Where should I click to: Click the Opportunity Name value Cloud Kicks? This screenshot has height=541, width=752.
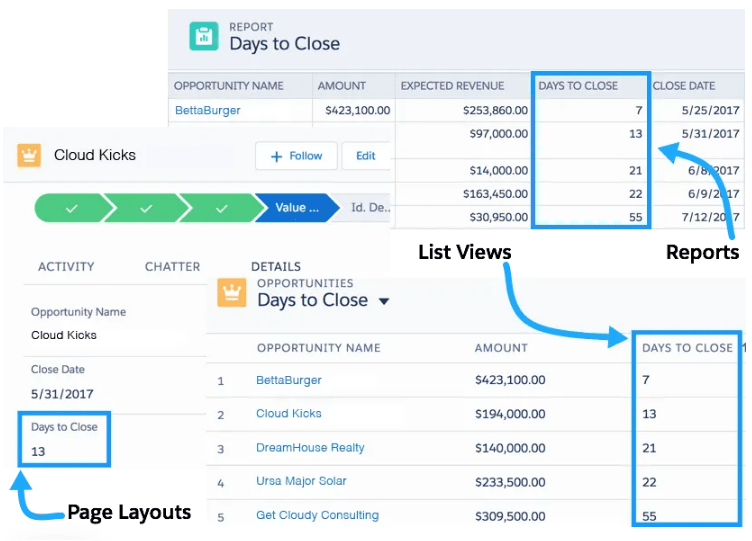[x=64, y=335]
